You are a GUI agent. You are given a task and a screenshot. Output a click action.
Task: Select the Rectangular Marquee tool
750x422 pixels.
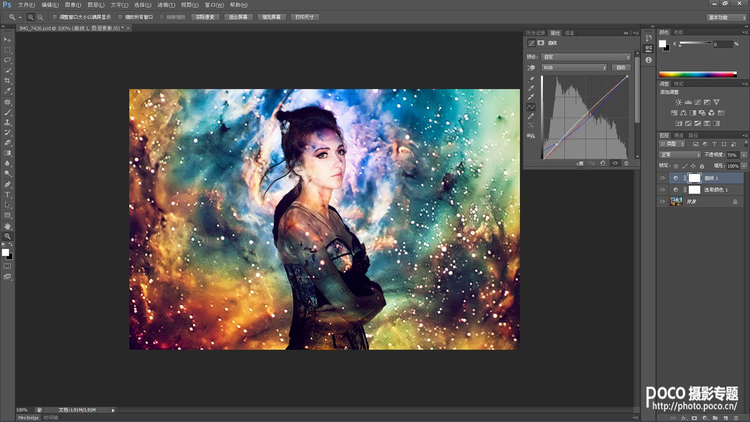pos(7,50)
